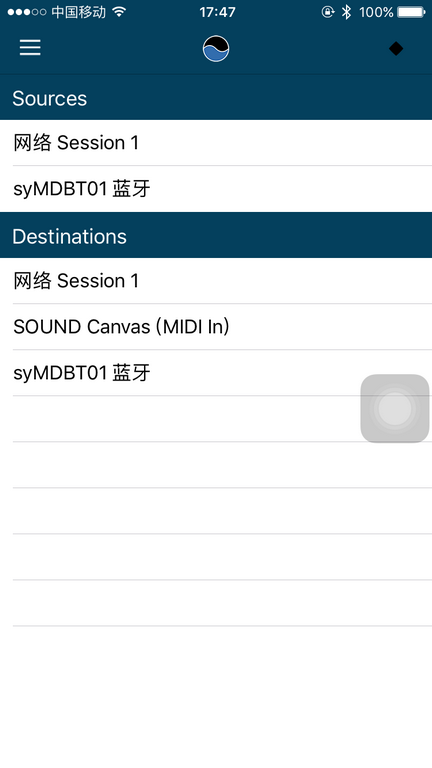Tap the black diamond icon

396,48
